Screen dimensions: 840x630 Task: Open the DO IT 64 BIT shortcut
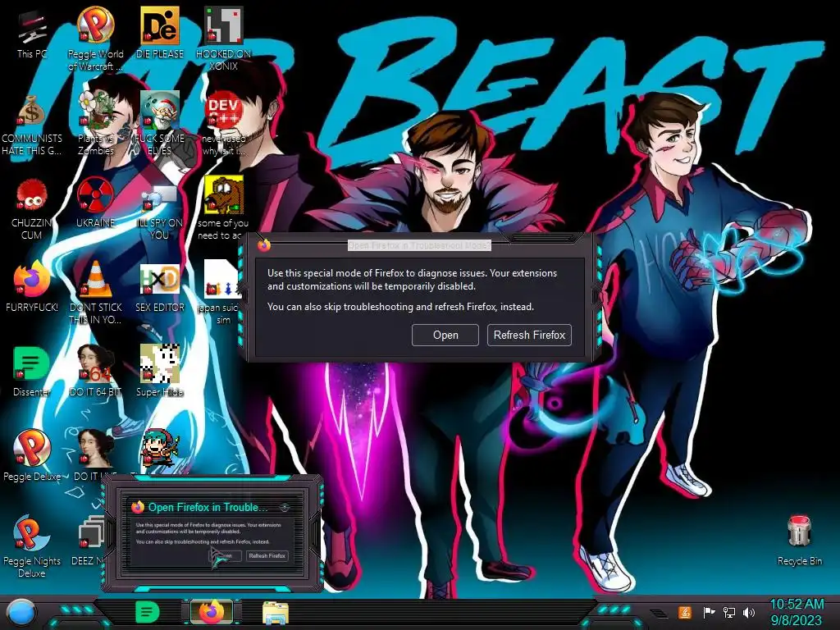pyautogui.click(x=95, y=372)
